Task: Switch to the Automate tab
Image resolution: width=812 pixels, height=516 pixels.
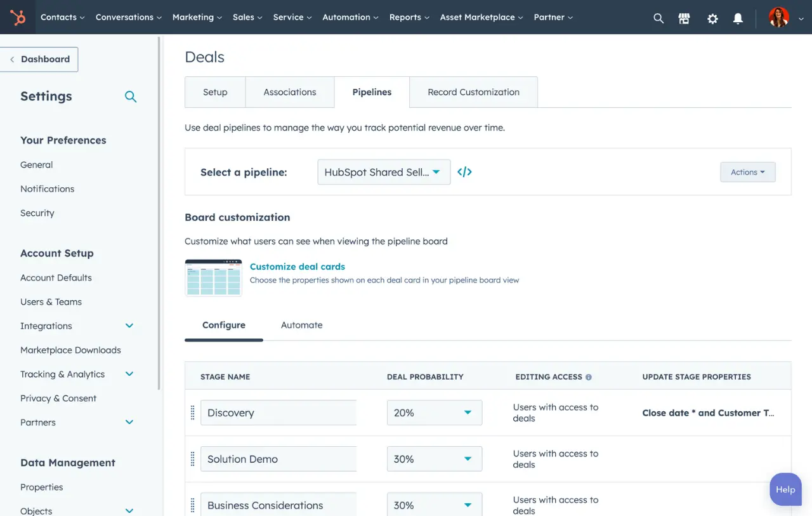Action: point(301,324)
